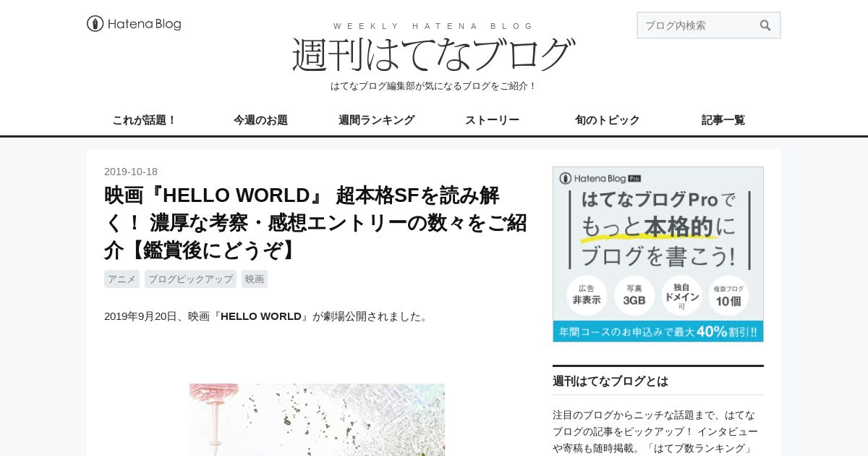The height and width of the screenshot is (456, 868).
Task: Open the ストーリー menu item
Action: pyautogui.click(x=492, y=120)
